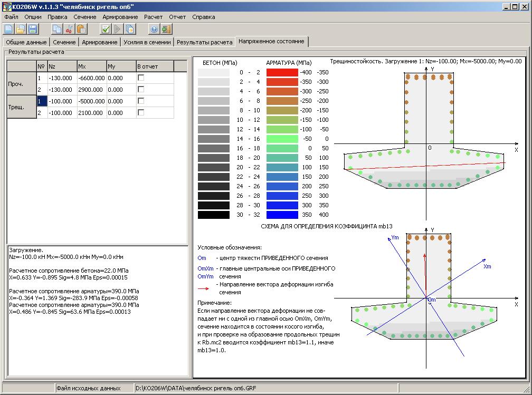This screenshot has height=395, width=532.
Task: Switch to the Усилия в сечении tab
Action: [147, 42]
